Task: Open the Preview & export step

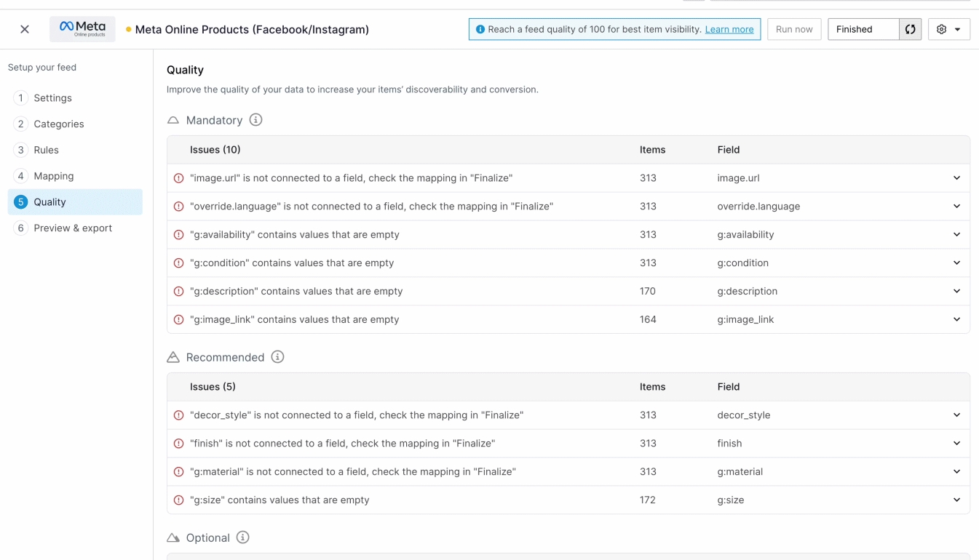Action: 72,228
